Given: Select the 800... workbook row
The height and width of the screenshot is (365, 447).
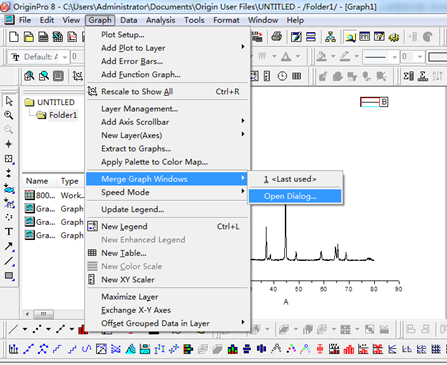Looking at the screenshot, I should pyautogui.click(x=54, y=195).
